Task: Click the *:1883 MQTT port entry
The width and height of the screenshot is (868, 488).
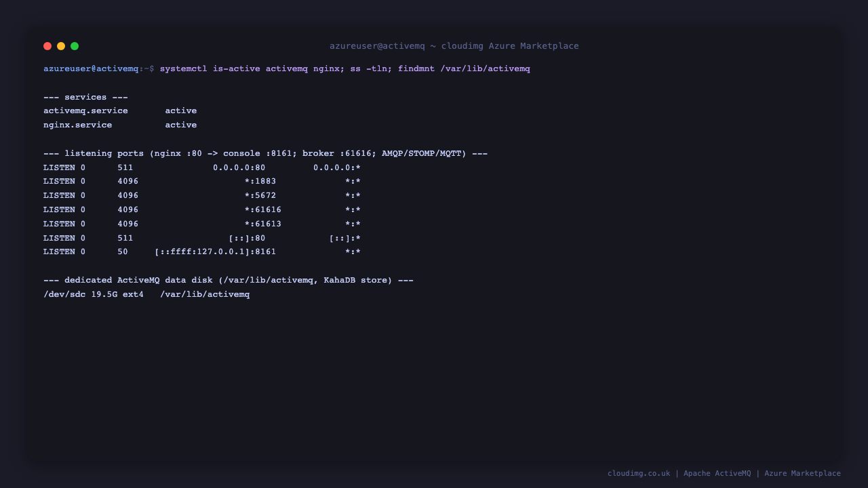Action: pos(260,182)
